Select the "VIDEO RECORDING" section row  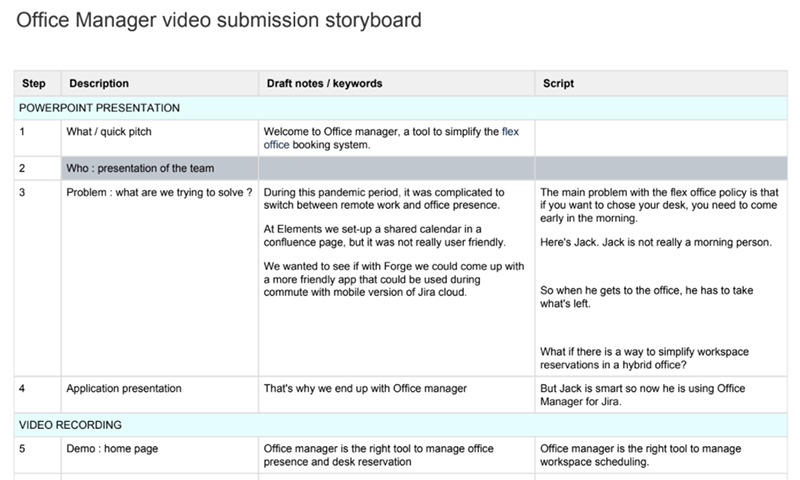[x=70, y=425]
